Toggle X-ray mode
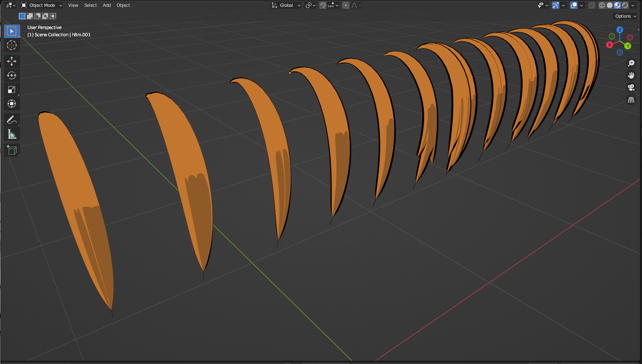 tap(592, 5)
